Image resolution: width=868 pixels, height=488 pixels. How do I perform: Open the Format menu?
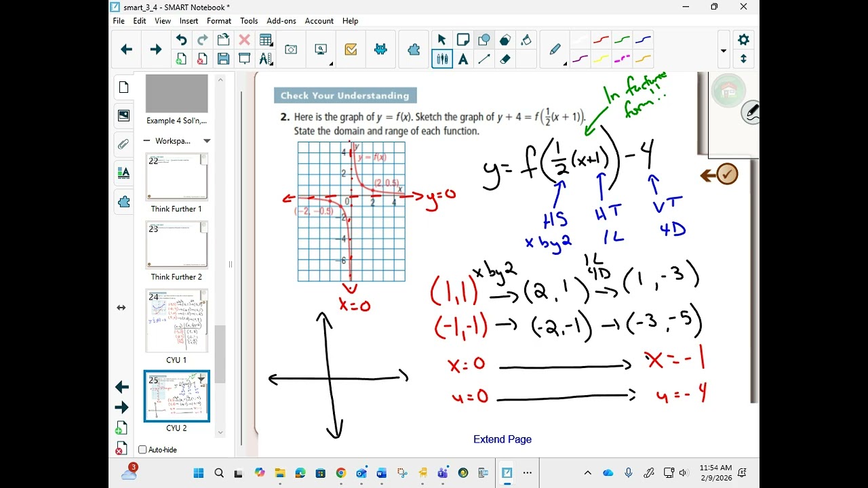(x=219, y=21)
